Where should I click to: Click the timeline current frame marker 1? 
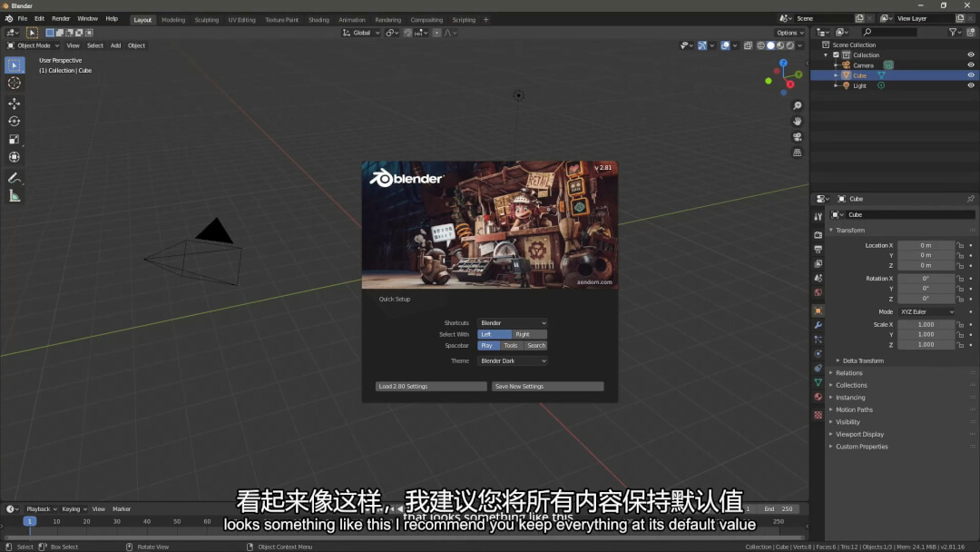pos(29,521)
